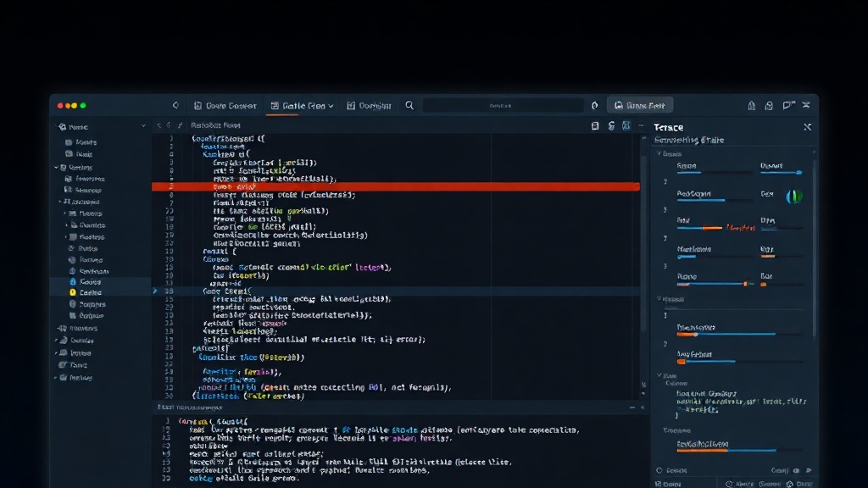This screenshot has height=488, width=868.
Task: Click the save disk icon above the editor
Action: (595, 126)
